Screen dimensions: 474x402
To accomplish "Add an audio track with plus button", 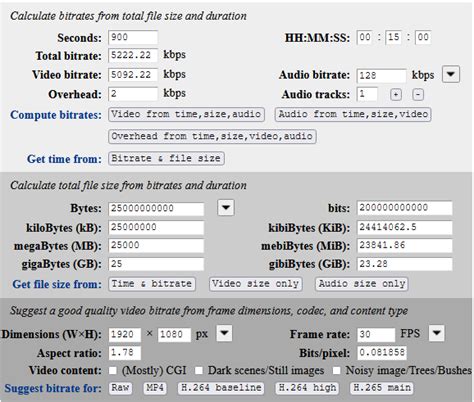I will (x=396, y=95).
